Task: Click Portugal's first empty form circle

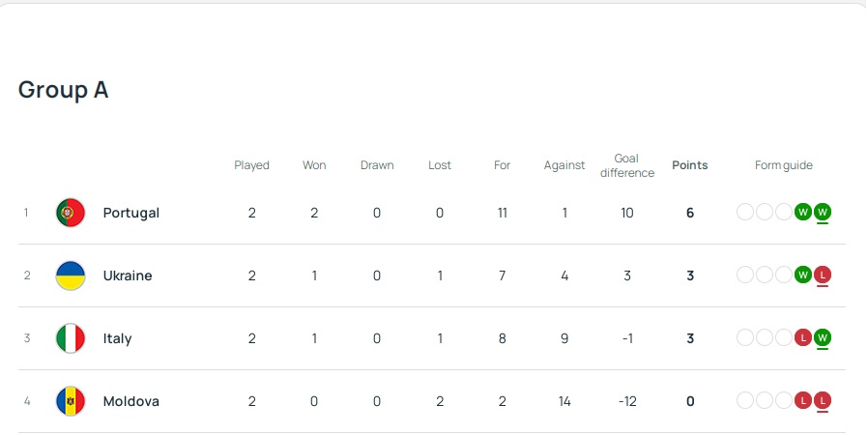Action: [x=745, y=212]
